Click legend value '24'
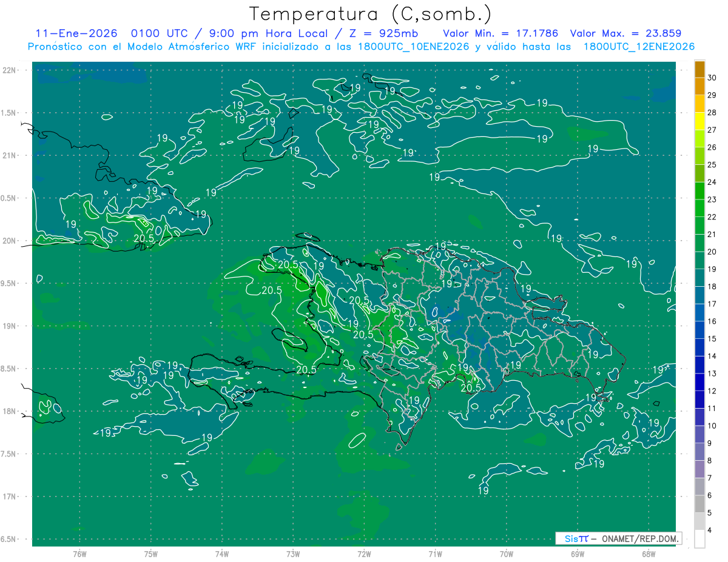728x562 pixels. pyautogui.click(x=712, y=182)
